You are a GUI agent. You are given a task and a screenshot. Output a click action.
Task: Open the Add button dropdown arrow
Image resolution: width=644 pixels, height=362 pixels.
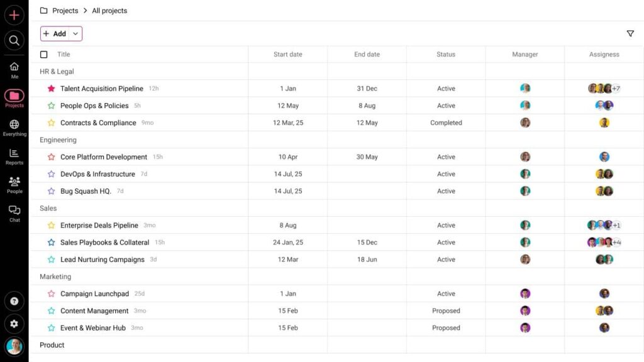point(75,33)
